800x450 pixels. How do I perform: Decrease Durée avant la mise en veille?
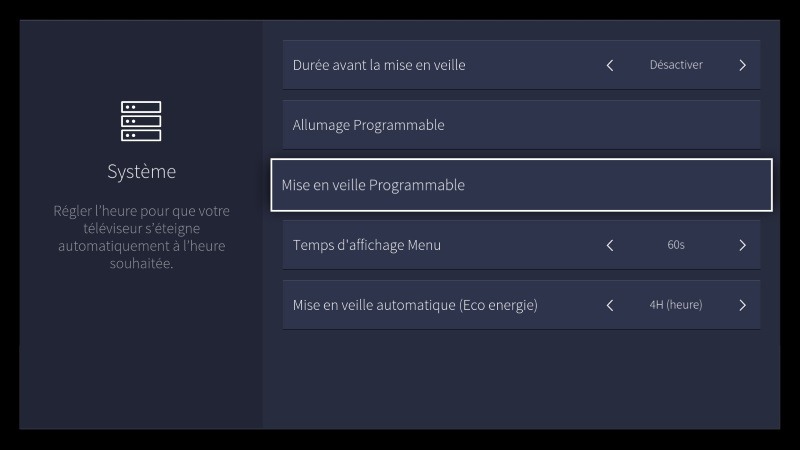610,65
